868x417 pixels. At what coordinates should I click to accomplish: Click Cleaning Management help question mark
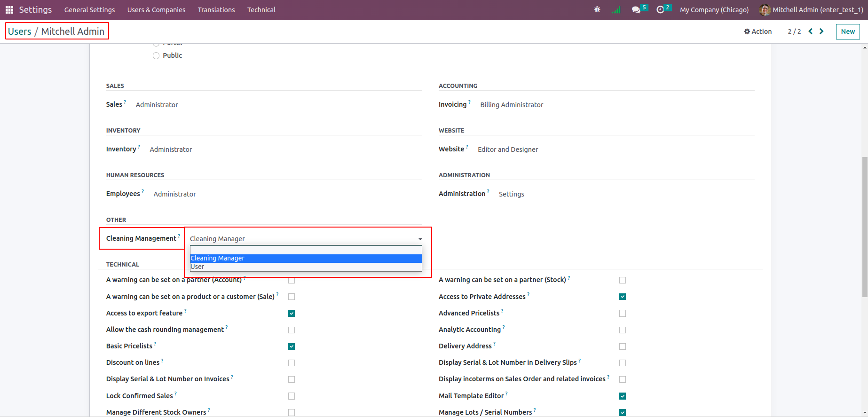(179, 236)
